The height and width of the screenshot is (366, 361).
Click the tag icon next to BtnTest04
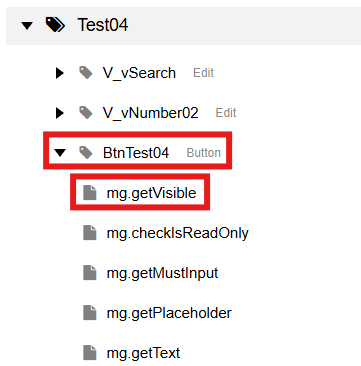[x=86, y=153]
